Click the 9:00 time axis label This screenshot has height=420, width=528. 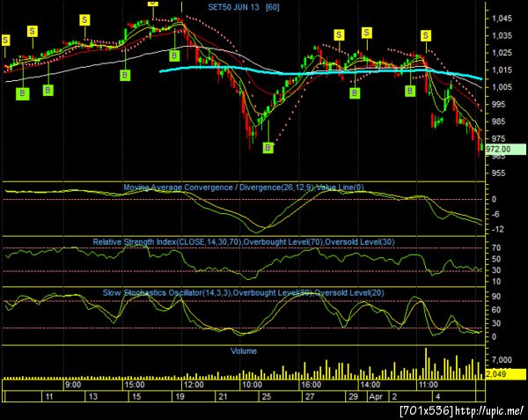pyautogui.click(x=72, y=385)
